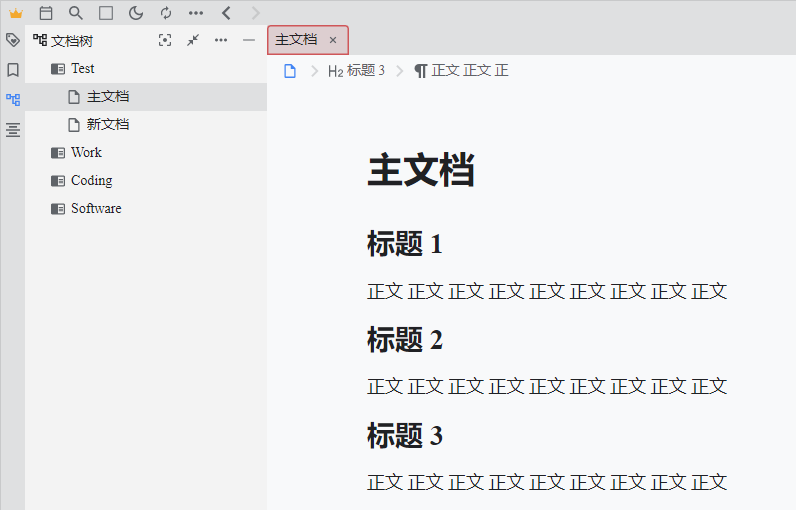Click the crown VIP icon
Image resolution: width=796 pixels, height=510 pixels.
tap(16, 13)
